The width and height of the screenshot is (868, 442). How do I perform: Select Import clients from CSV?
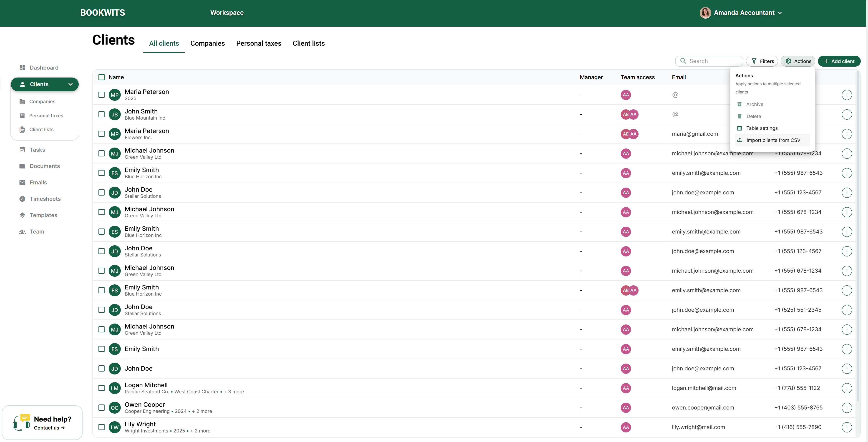(x=772, y=140)
